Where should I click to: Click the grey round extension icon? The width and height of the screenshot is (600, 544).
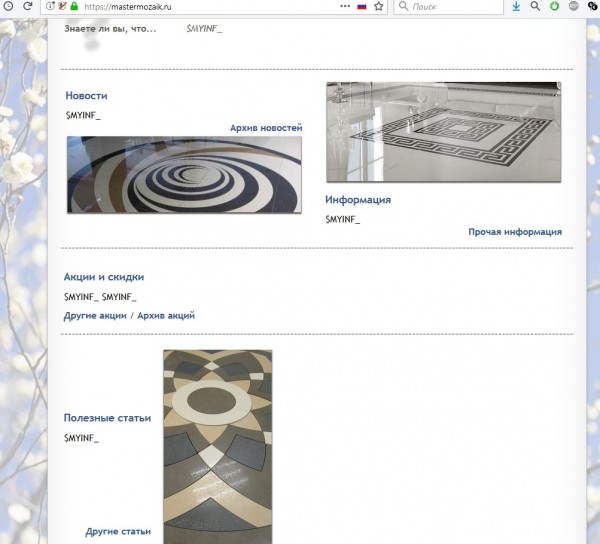click(x=574, y=6)
